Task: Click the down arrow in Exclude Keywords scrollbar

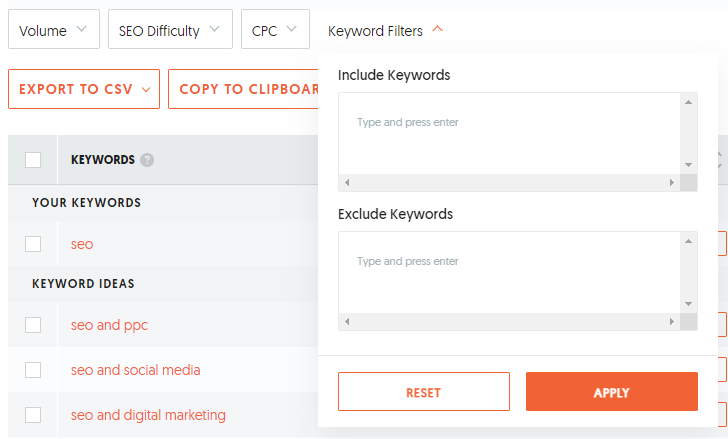Action: 689,304
